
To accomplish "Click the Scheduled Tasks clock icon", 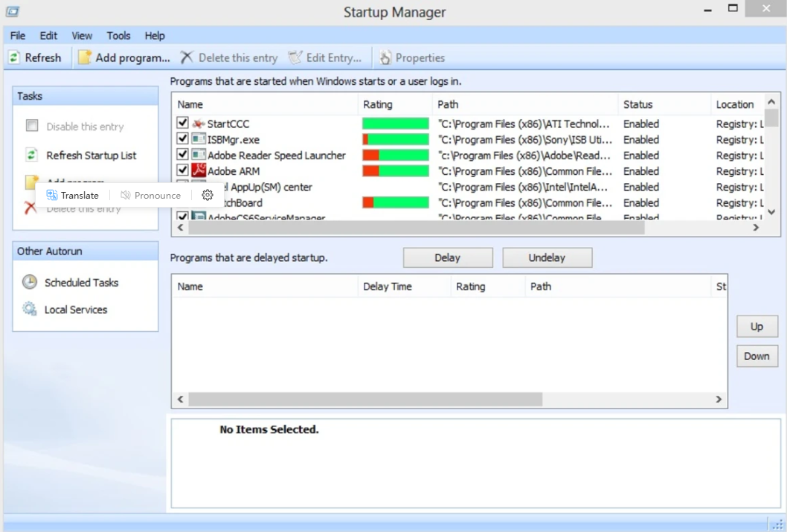I will click(30, 282).
